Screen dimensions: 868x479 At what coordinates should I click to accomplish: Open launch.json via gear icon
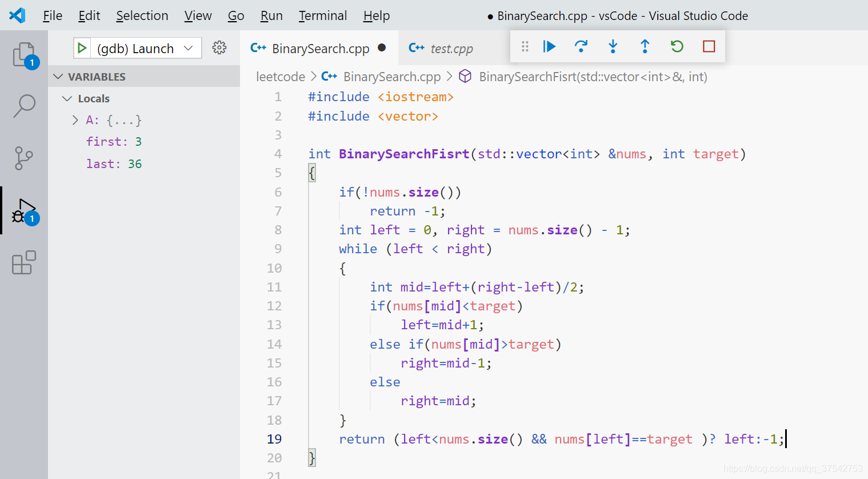click(219, 47)
